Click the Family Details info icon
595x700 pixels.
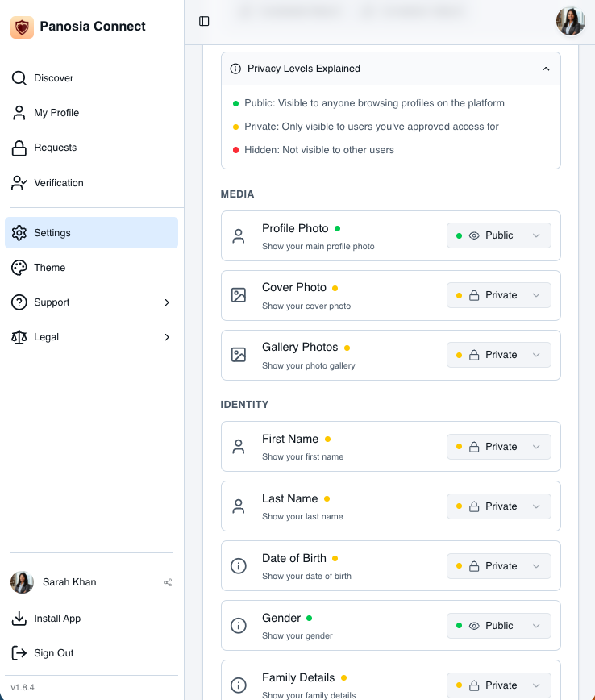(x=239, y=685)
